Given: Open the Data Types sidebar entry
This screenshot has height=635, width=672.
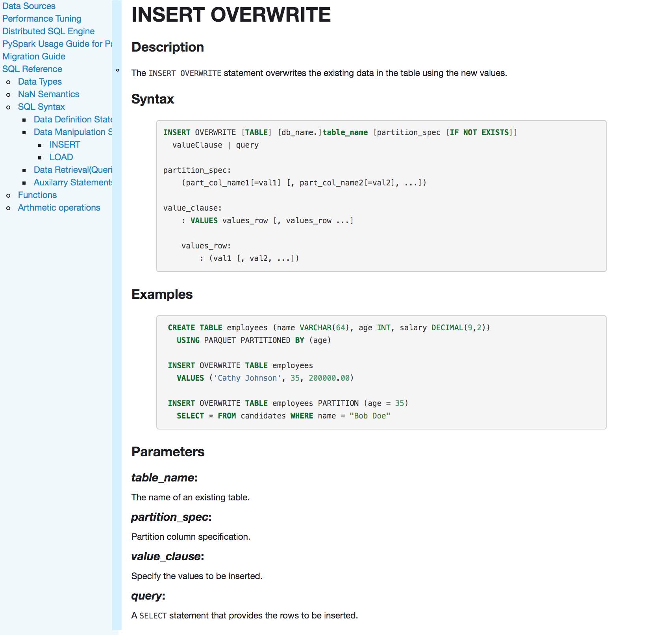Looking at the screenshot, I should pos(40,81).
